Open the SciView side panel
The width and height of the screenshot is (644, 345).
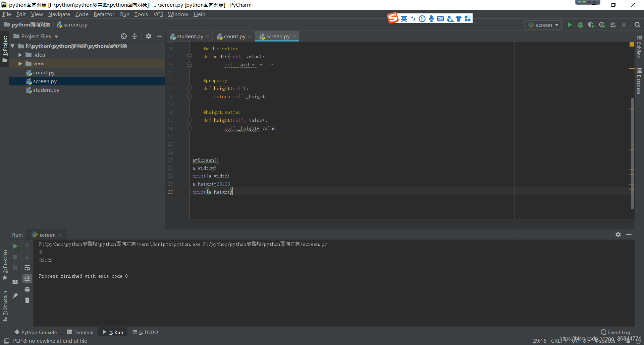coord(639,47)
